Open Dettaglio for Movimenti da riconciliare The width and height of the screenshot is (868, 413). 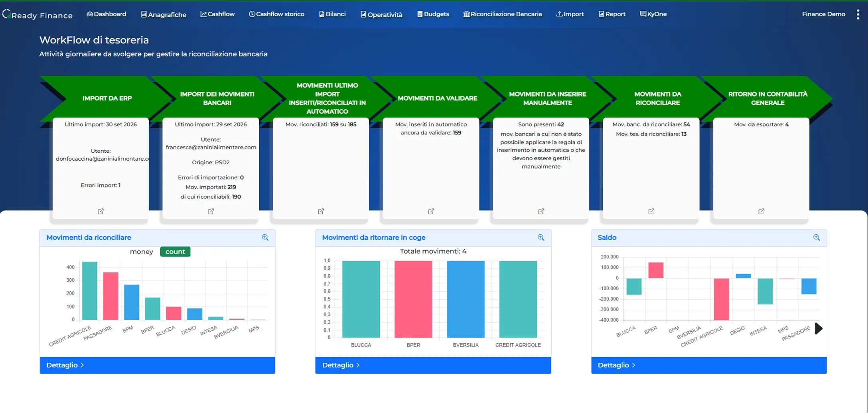[x=157, y=365]
